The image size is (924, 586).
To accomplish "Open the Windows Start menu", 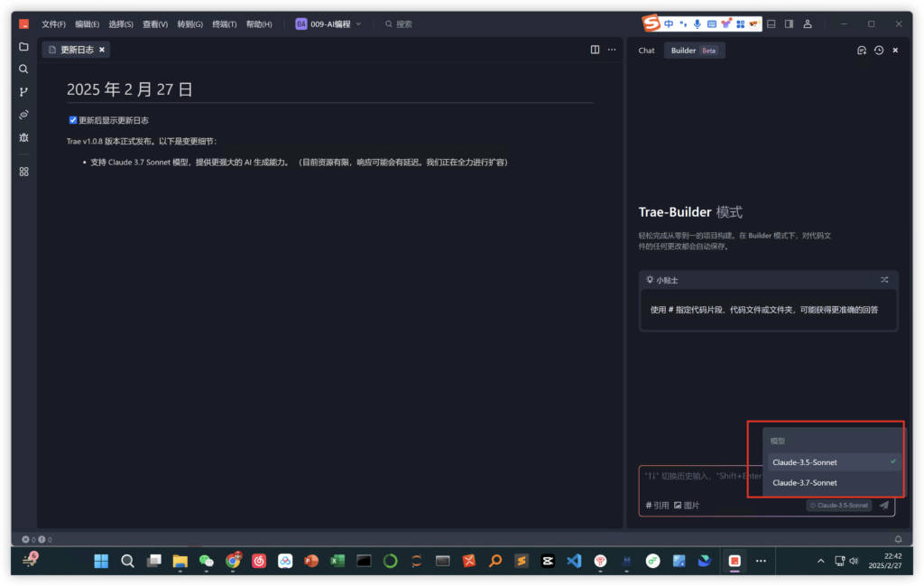I will click(101, 561).
